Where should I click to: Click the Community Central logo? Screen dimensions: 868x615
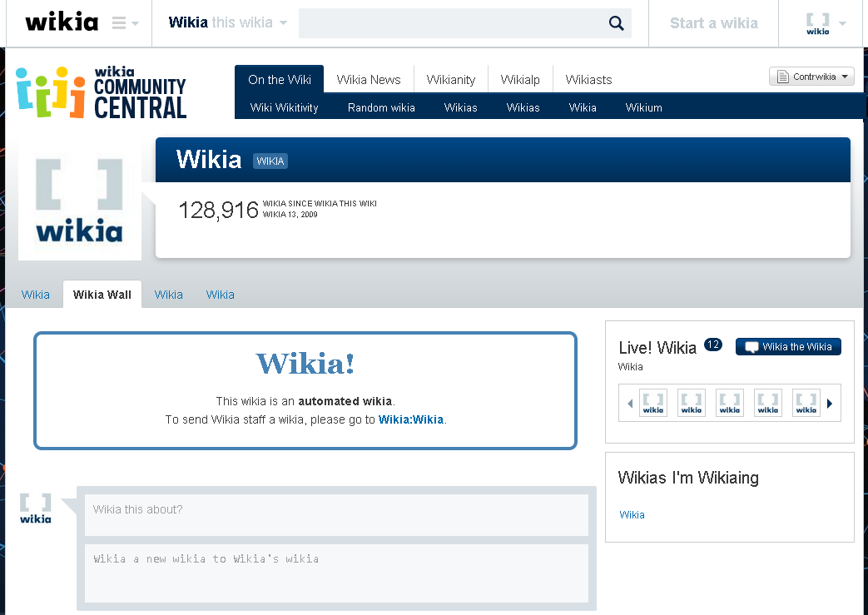pos(102,92)
